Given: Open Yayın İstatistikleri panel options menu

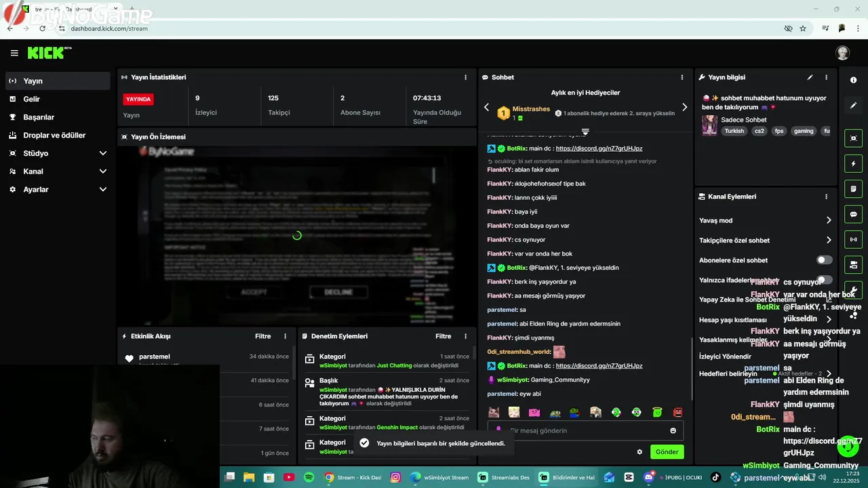Looking at the screenshot, I should point(465,77).
